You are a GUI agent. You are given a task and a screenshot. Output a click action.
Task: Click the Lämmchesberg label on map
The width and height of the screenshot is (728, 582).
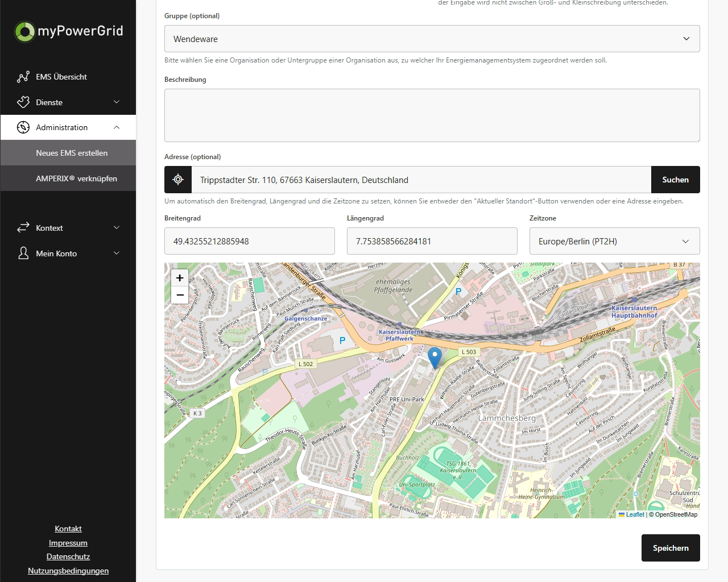coord(507,418)
